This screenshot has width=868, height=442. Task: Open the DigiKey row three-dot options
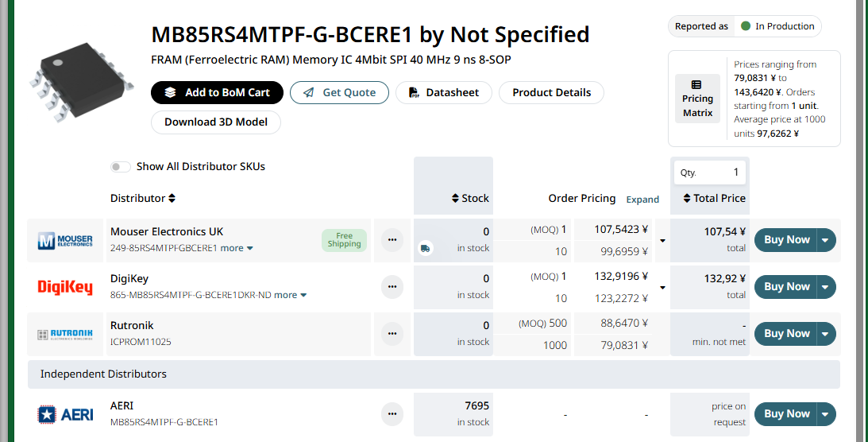click(x=392, y=286)
